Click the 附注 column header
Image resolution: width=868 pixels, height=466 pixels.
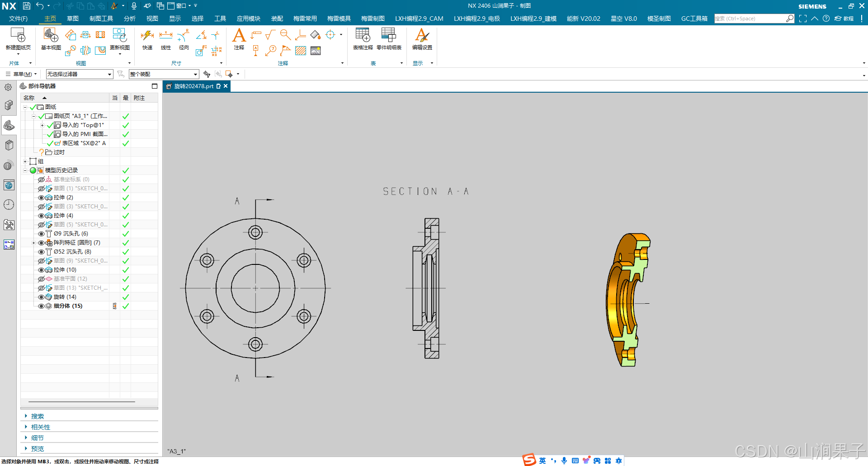pos(144,98)
